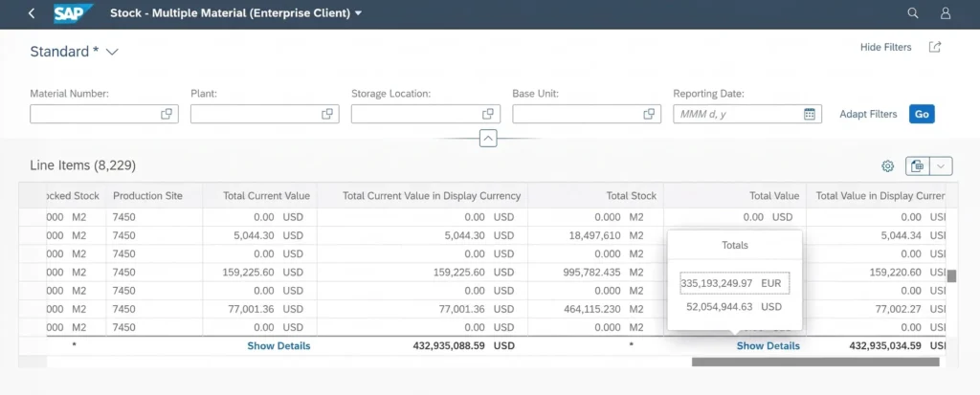
Task: Click the 5,044.30 Total Current Value cell
Action: pos(259,235)
